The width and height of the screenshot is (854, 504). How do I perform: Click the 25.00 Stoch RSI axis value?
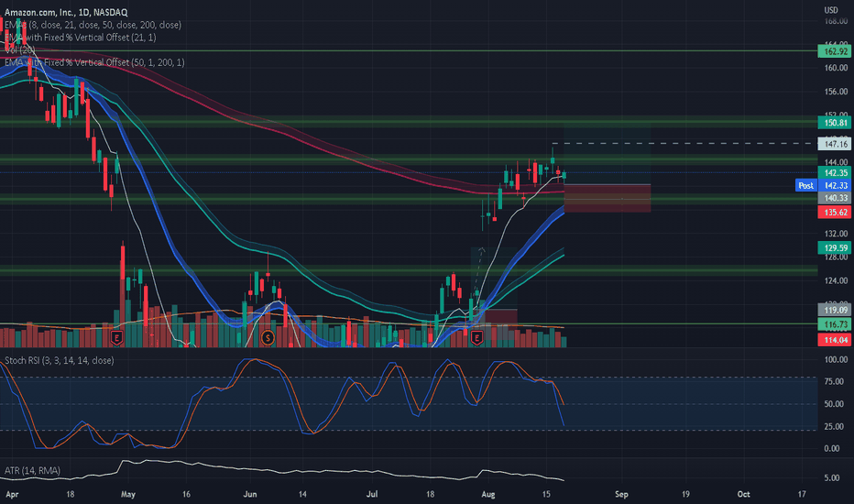pyautogui.click(x=835, y=426)
